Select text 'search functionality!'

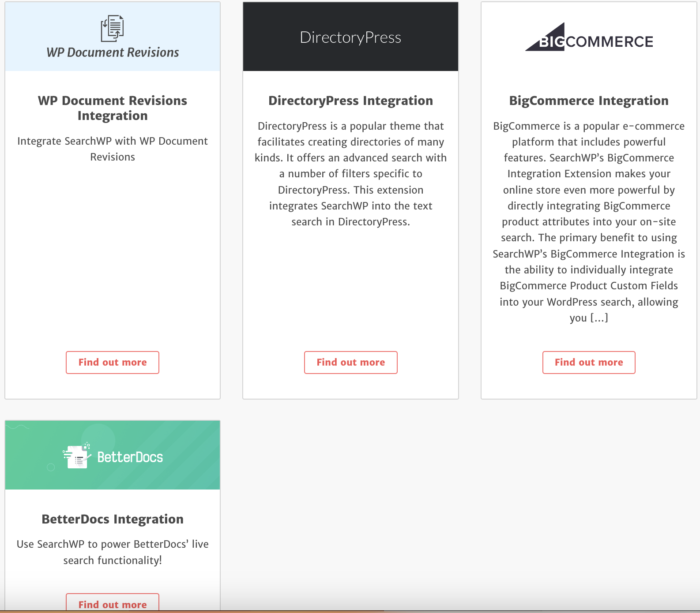coord(113,561)
